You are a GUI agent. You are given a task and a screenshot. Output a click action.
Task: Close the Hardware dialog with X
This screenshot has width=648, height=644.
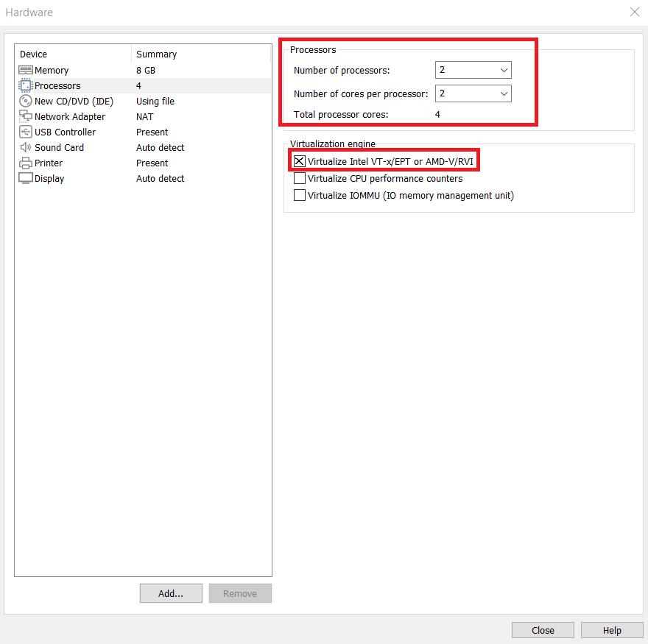(634, 12)
